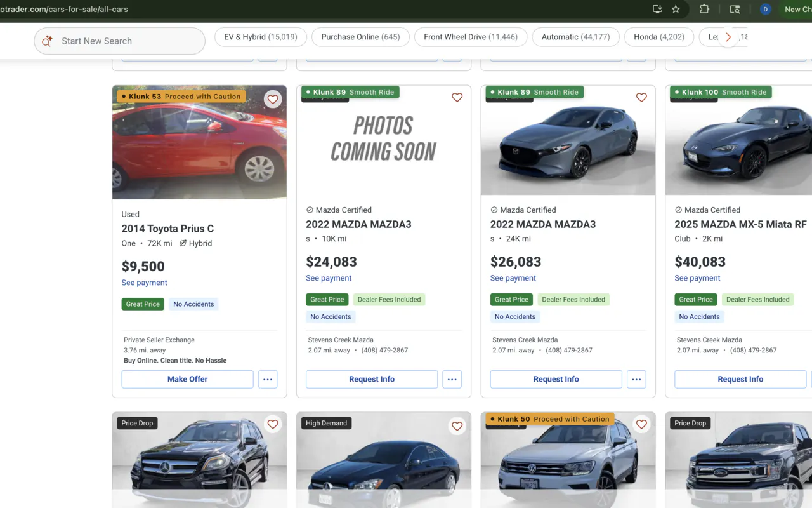Click the certified checkmark icon on $24,083 MAZDA3

coord(310,210)
